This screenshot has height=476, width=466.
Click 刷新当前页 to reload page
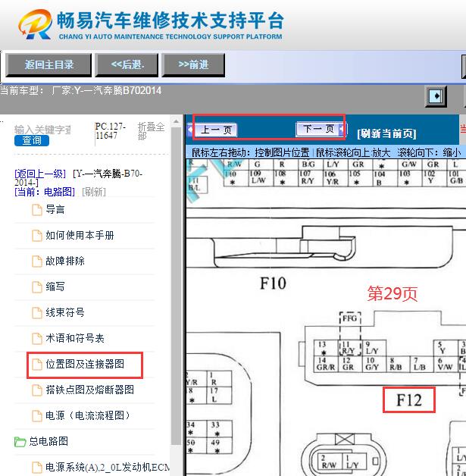point(386,133)
